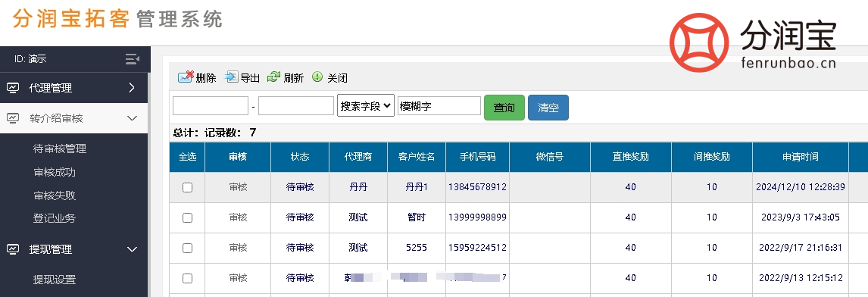Tick checkbox for 暂时 row
Image resolution: width=868 pixels, height=297 pixels.
pos(187,217)
